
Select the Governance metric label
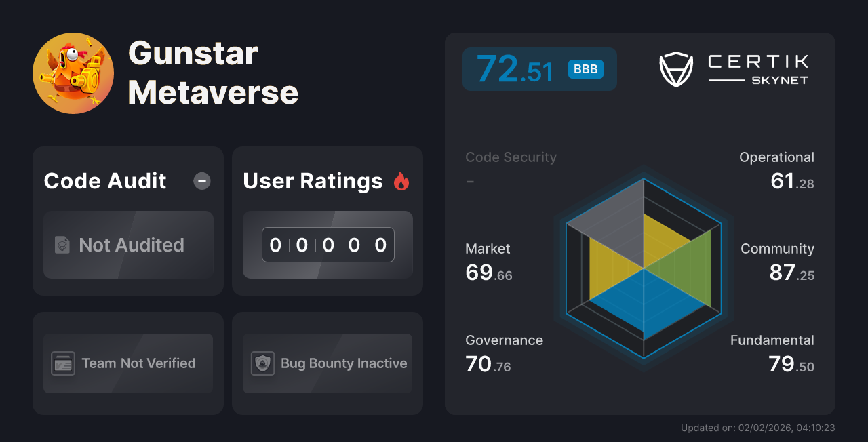[504, 340]
